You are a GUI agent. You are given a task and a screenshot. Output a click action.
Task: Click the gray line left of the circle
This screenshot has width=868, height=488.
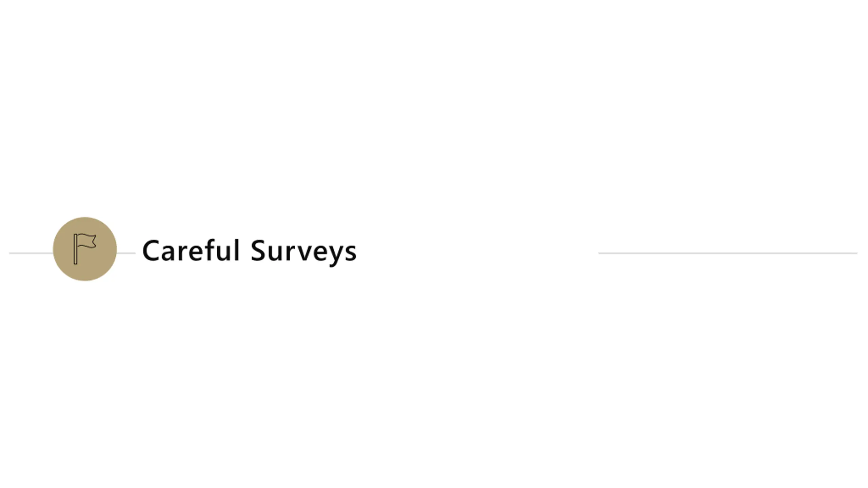(x=31, y=253)
